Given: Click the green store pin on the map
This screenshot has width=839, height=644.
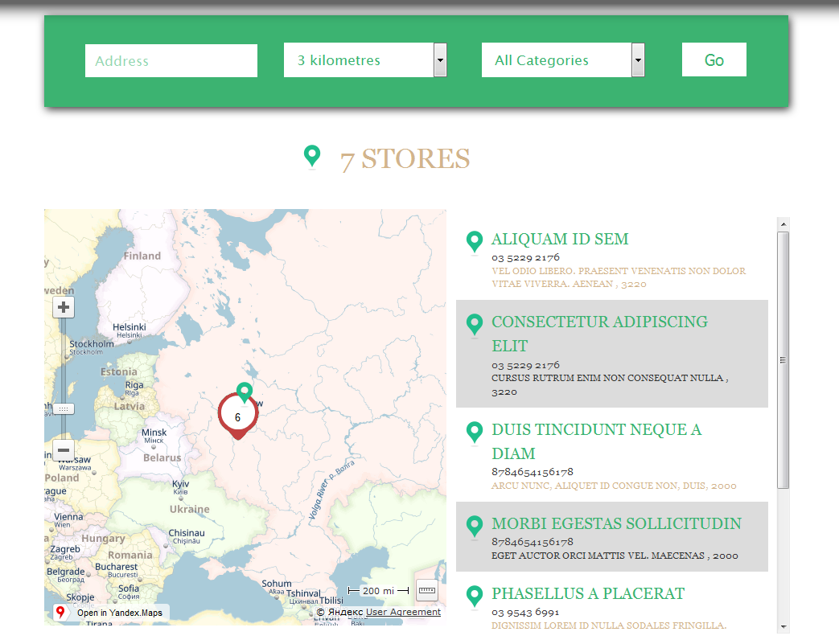Looking at the screenshot, I should point(245,392).
